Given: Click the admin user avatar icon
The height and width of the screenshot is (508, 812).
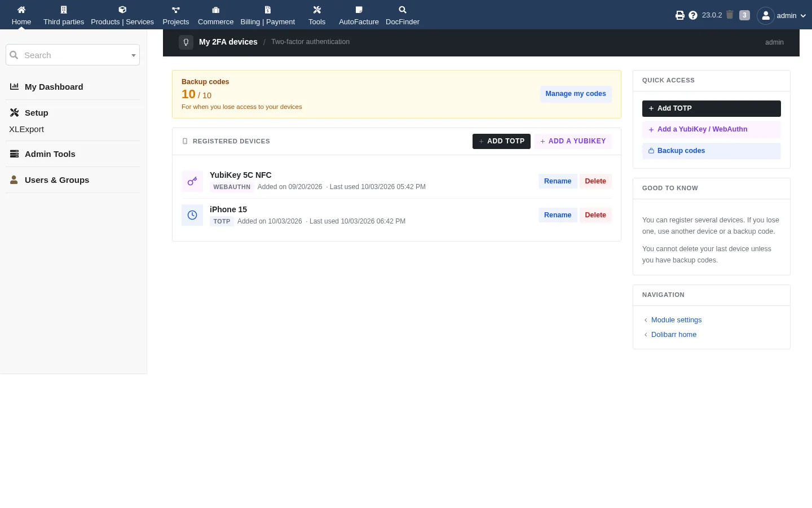Looking at the screenshot, I should (766, 16).
